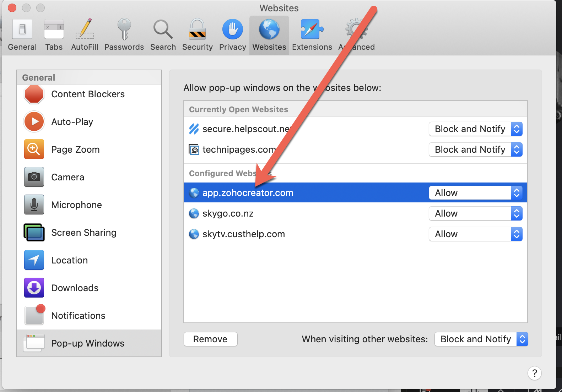Click the Privacy hand icon
Viewport: 562px width, 392px height.
233,29
